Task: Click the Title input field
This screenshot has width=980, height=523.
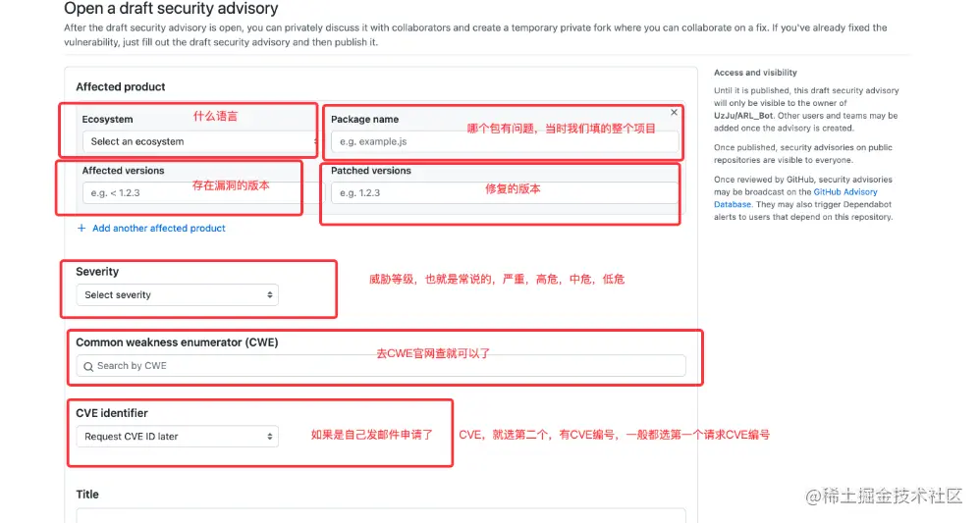Action: coord(381,515)
